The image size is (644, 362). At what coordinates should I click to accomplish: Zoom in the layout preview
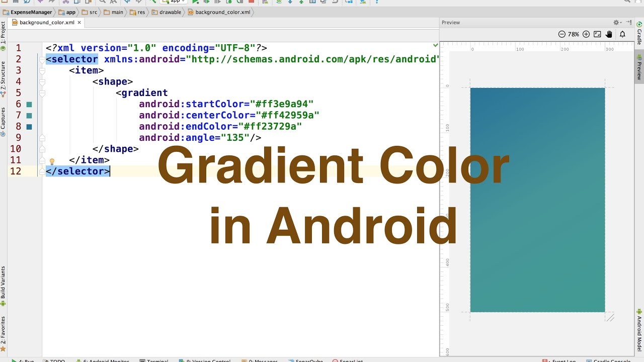586,34
